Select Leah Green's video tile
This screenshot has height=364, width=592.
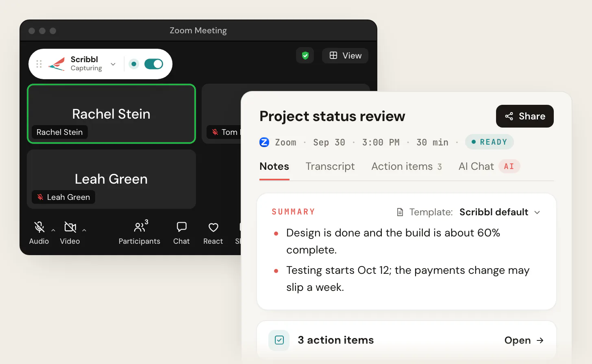click(x=111, y=179)
